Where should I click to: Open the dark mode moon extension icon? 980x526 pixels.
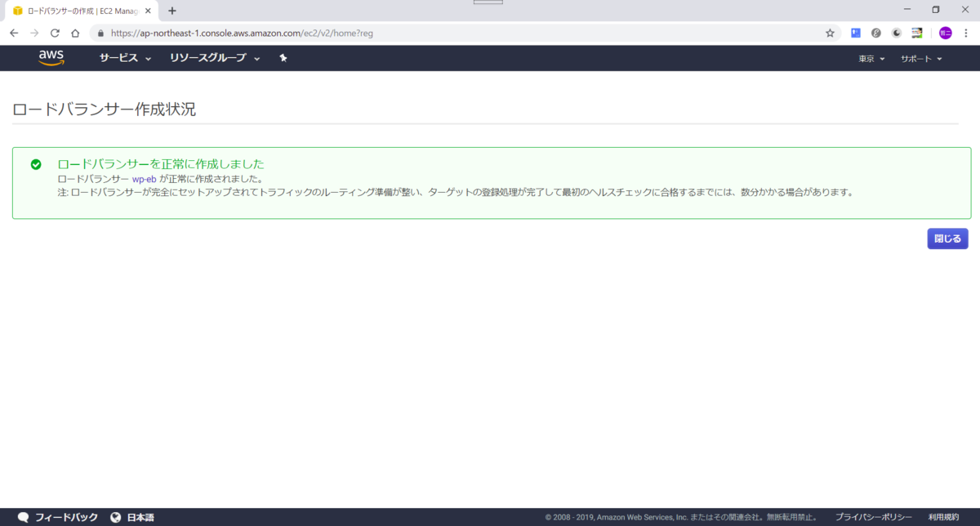[896, 33]
